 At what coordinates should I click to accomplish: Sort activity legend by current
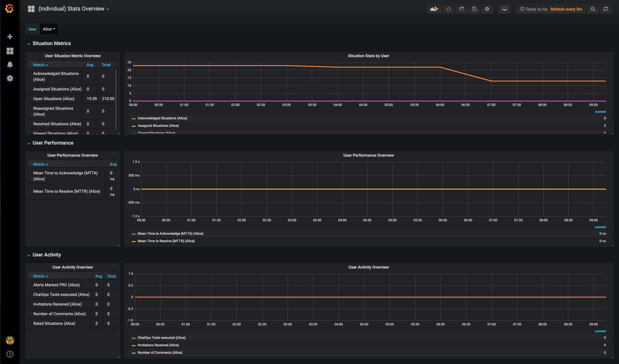click(x=600, y=331)
